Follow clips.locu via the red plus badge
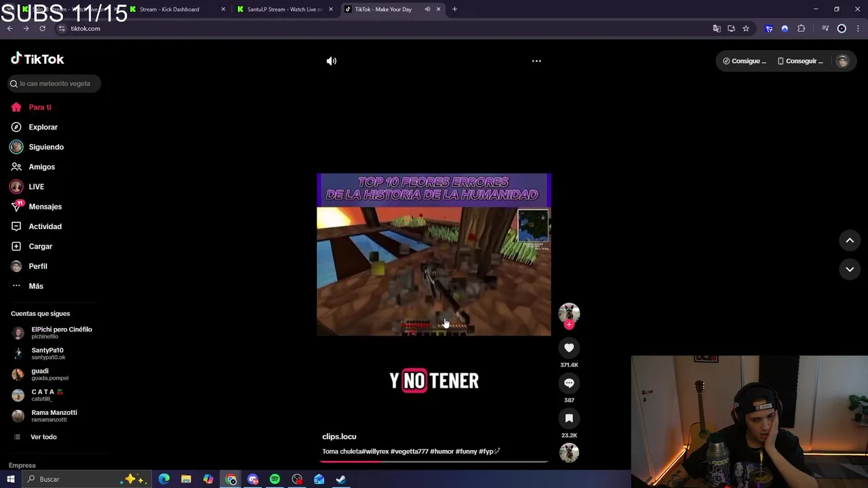The image size is (868, 488). click(x=569, y=325)
